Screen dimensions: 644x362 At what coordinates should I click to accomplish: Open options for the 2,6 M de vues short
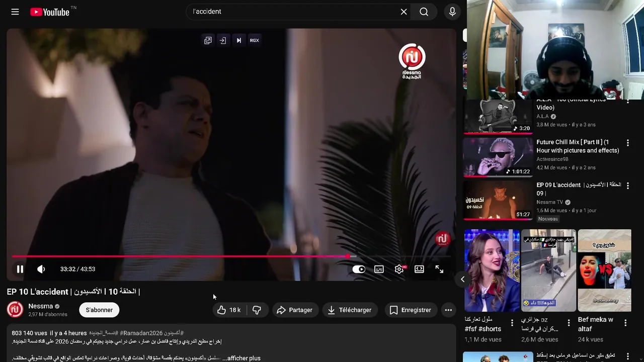point(569,323)
